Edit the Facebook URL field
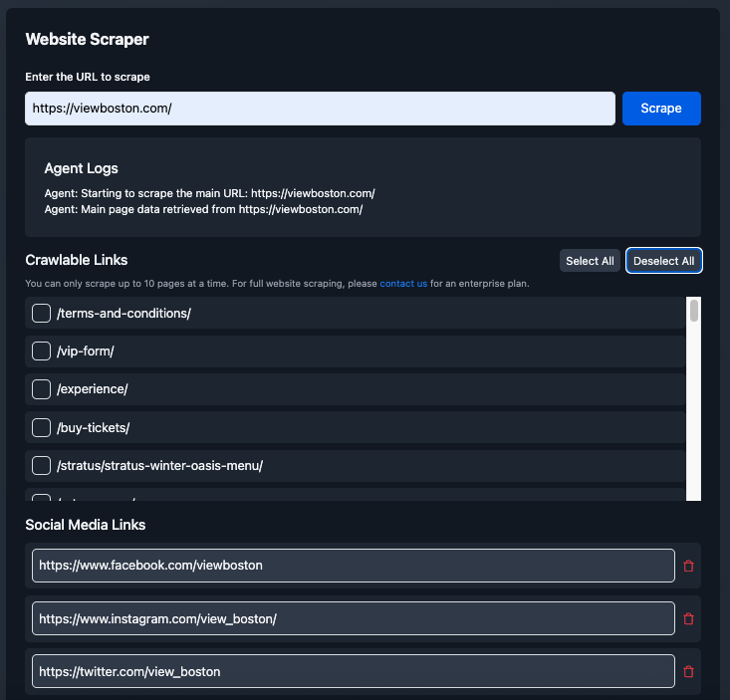 pyautogui.click(x=353, y=566)
